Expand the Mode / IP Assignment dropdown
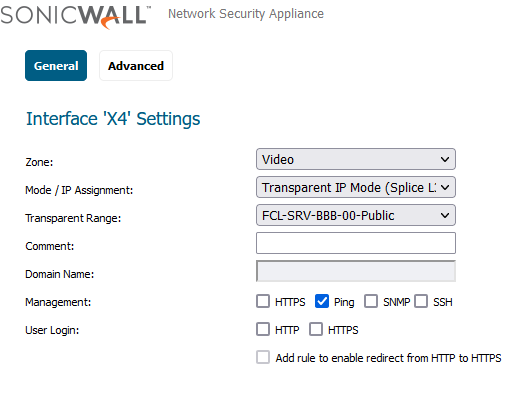Image resolution: width=532 pixels, height=420 pixels. [356, 187]
